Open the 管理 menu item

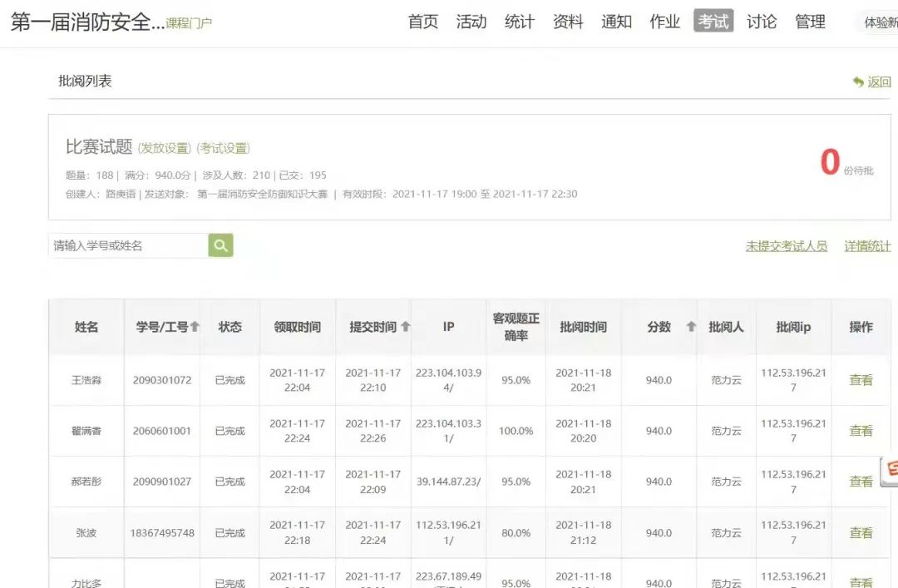[x=810, y=22]
